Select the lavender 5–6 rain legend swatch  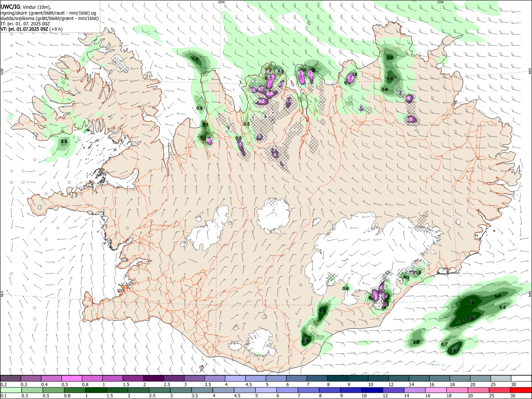point(265,390)
